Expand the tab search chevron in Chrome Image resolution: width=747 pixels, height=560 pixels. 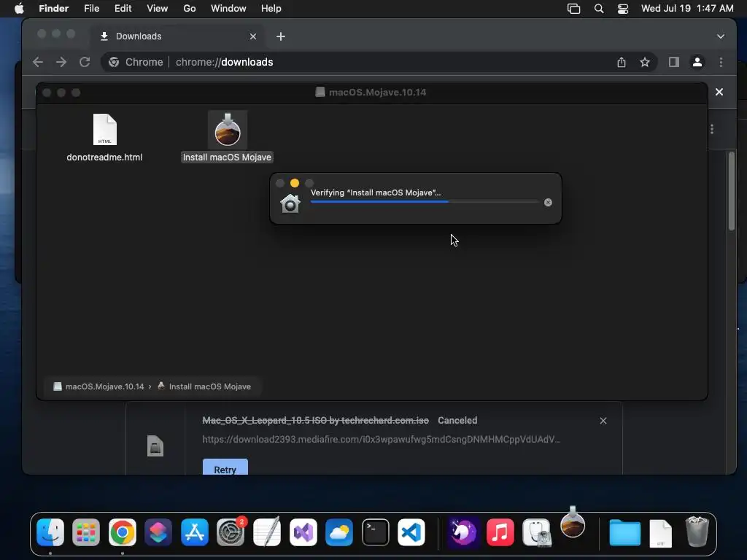[720, 36]
